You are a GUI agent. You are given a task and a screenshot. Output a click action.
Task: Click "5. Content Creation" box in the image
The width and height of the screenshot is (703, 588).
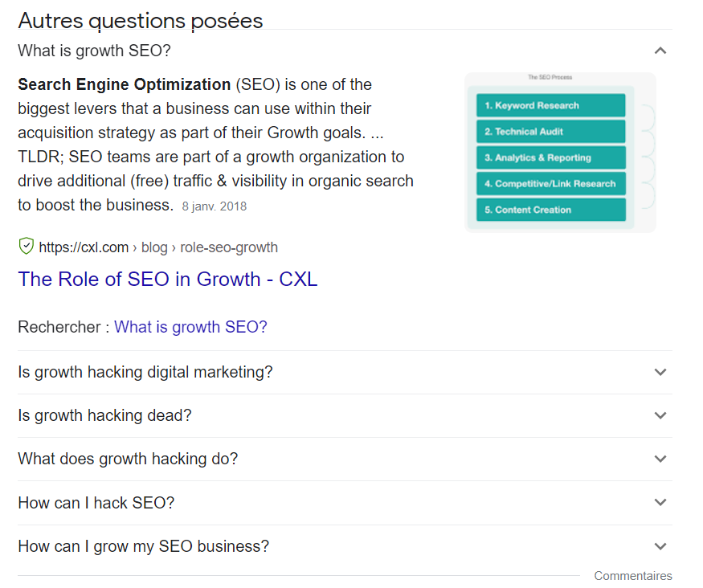click(551, 210)
